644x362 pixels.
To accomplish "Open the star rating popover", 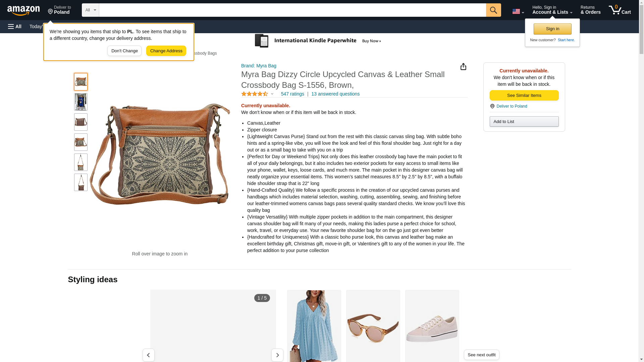I will (x=257, y=94).
